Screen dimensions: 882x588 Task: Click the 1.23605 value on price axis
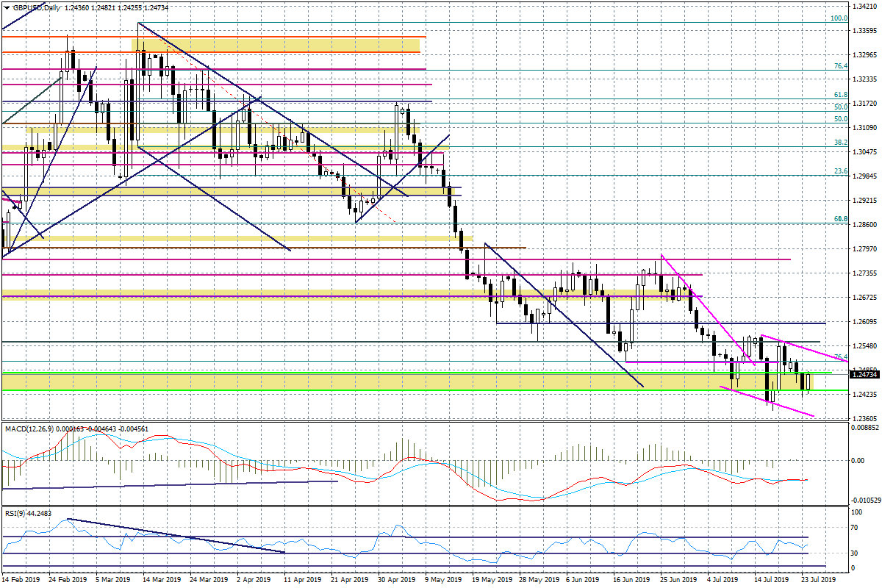click(866, 418)
